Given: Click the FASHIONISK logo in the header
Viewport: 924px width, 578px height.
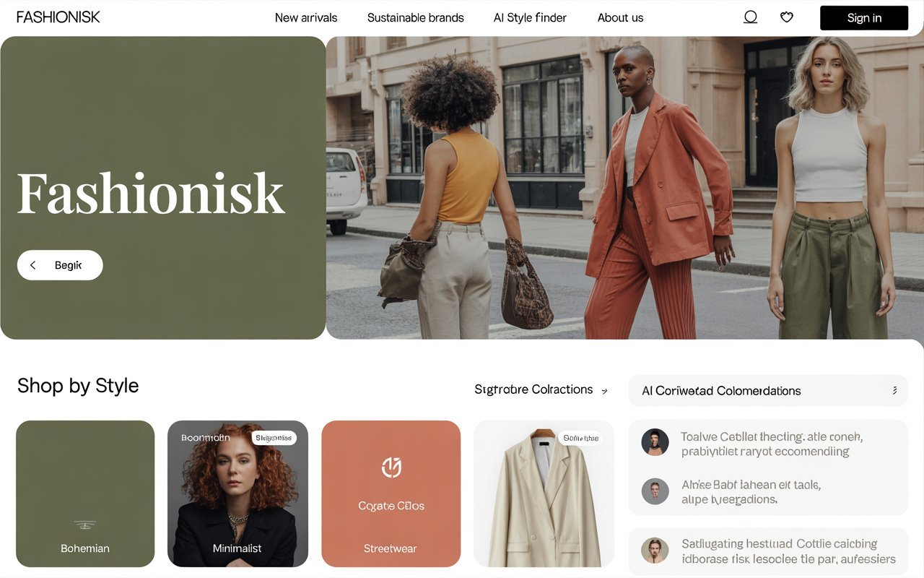Looking at the screenshot, I should coord(58,17).
